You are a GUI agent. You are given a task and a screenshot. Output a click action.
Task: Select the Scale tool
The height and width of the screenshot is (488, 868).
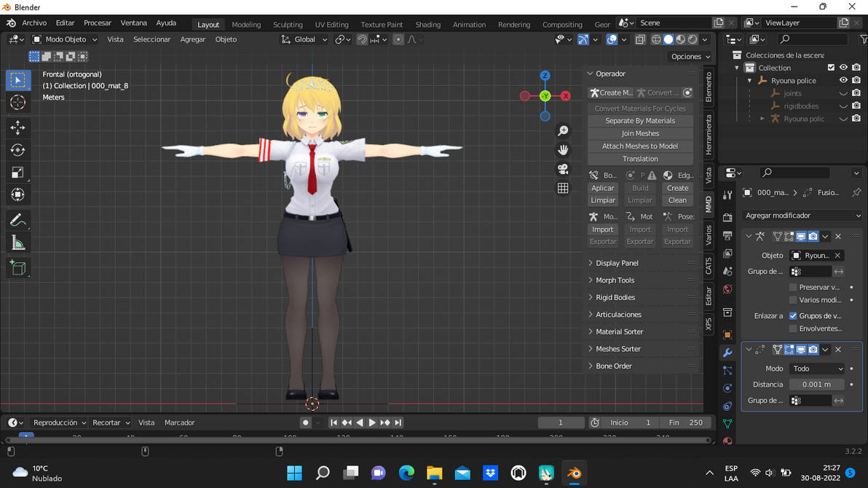17,173
